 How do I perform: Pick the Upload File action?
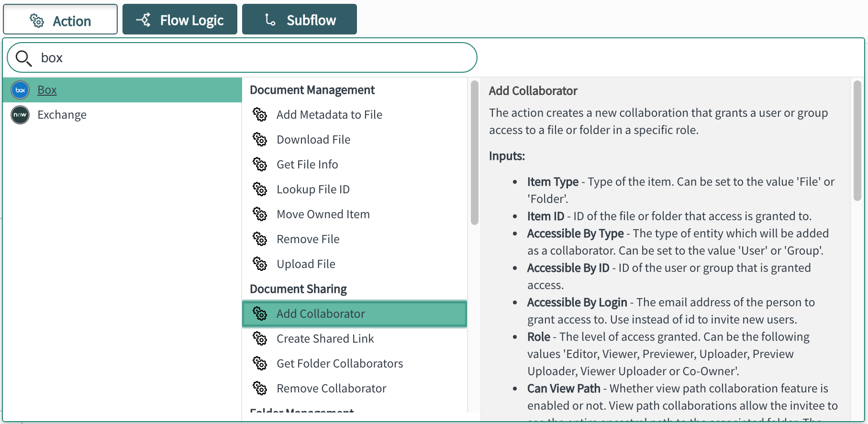pyautogui.click(x=306, y=264)
